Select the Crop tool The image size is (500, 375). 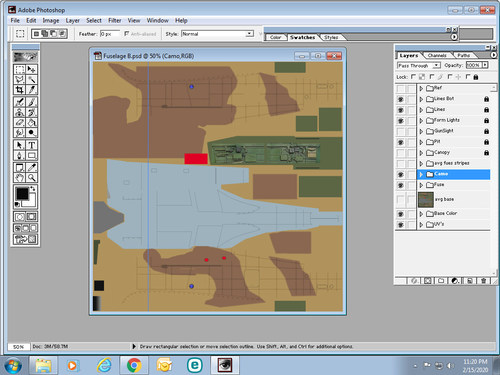(x=19, y=89)
